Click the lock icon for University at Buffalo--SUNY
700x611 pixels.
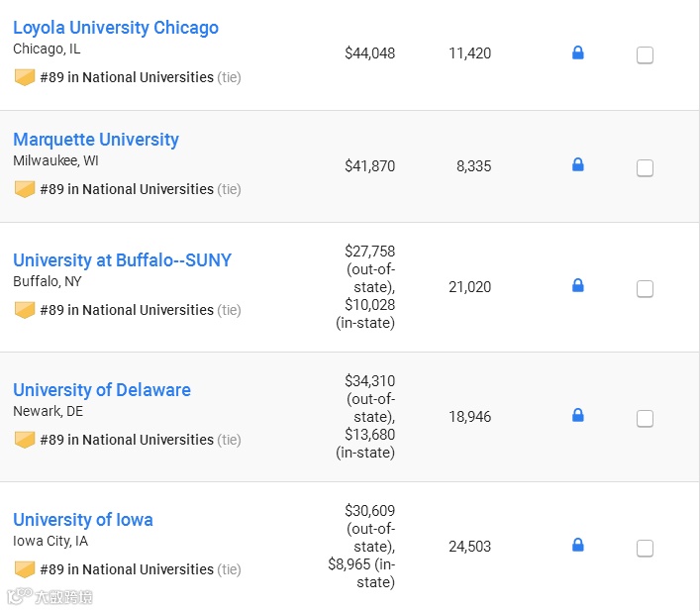point(578,286)
